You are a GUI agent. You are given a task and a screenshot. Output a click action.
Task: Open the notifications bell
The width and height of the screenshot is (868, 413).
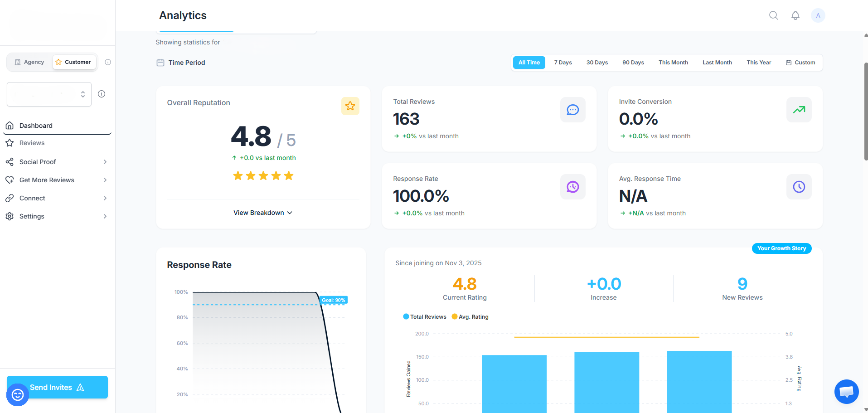pos(795,15)
